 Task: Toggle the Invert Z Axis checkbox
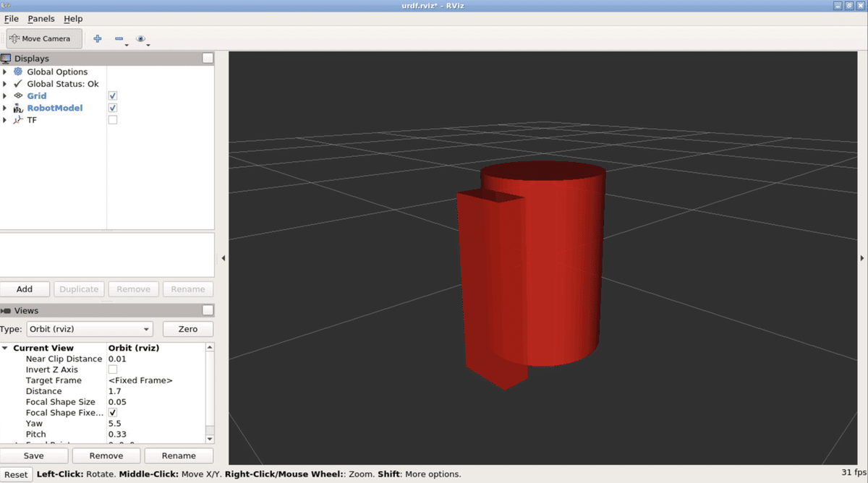click(113, 369)
